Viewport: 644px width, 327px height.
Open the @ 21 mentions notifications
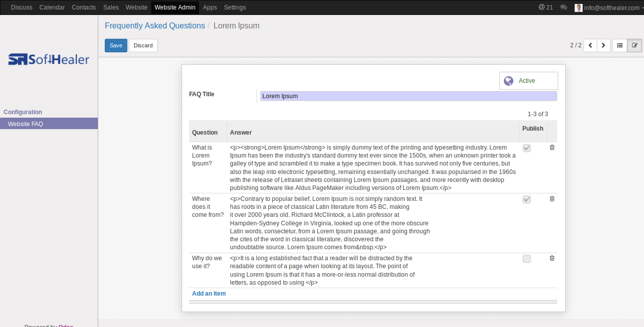point(546,7)
